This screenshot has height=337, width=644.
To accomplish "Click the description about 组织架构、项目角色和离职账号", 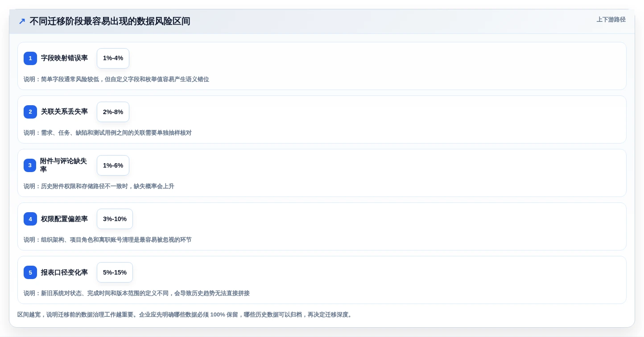I will [107, 240].
